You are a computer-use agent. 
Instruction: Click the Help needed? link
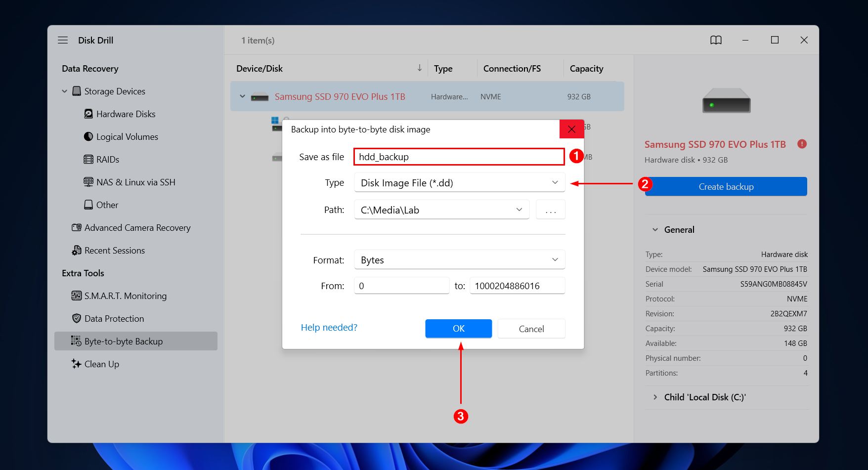329,328
